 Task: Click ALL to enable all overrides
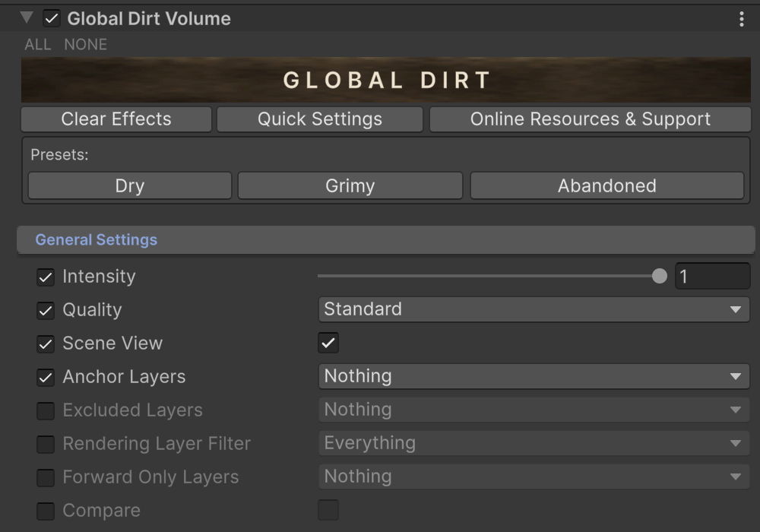pos(38,45)
